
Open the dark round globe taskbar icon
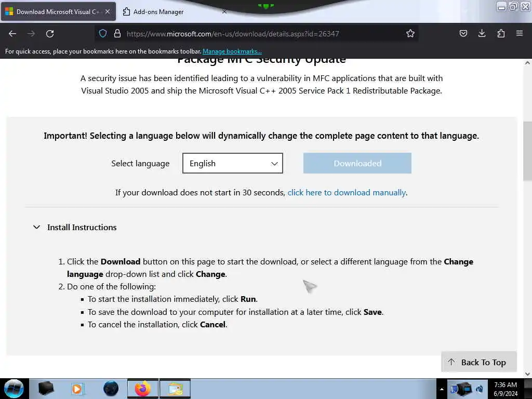pos(111,389)
